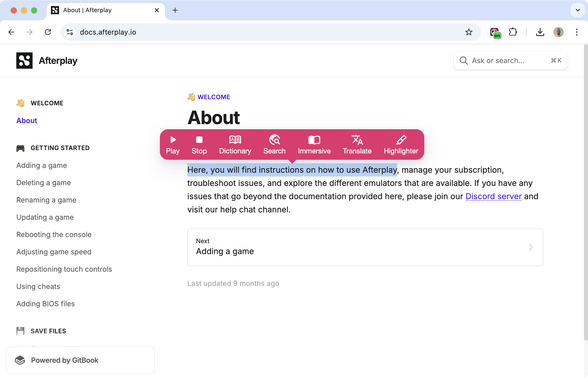
Task: Follow the Discord server link
Action: [x=493, y=196]
